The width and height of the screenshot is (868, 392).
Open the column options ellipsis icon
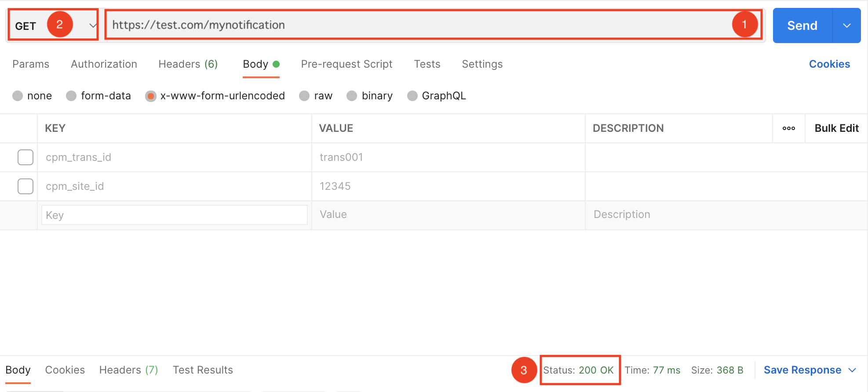[789, 128]
